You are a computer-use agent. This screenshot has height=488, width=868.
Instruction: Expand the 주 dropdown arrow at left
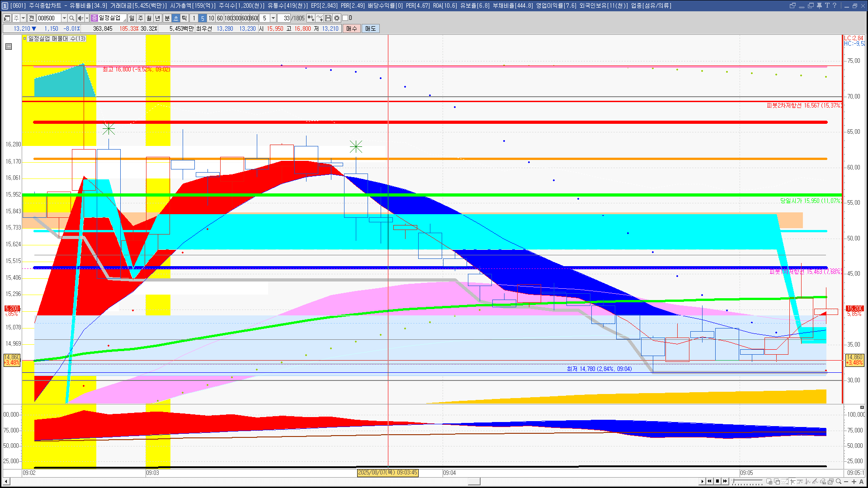tap(23, 18)
